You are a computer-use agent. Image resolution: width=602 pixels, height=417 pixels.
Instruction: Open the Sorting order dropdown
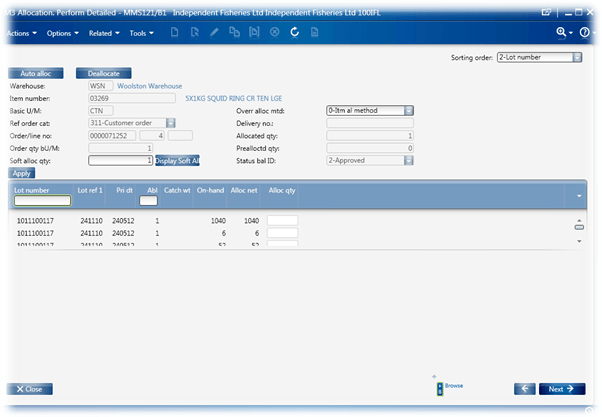pos(577,58)
